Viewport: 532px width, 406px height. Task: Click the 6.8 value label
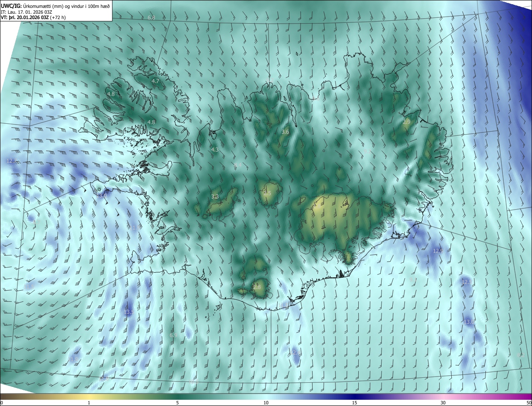click(x=151, y=18)
